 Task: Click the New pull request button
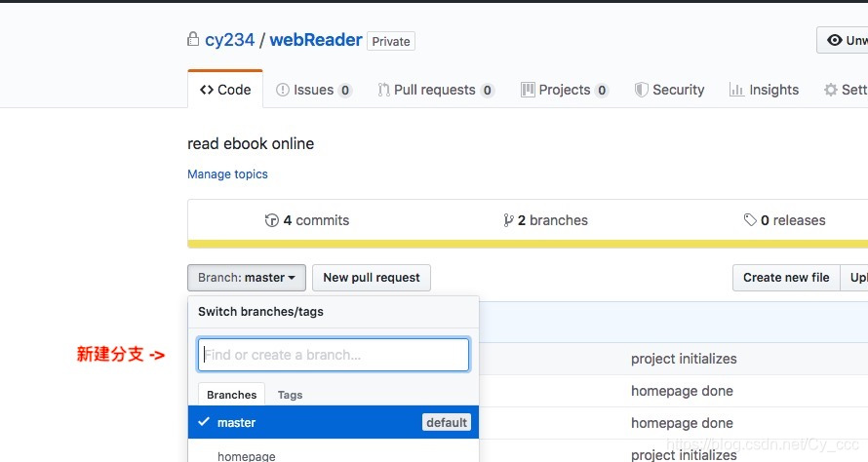[372, 278]
